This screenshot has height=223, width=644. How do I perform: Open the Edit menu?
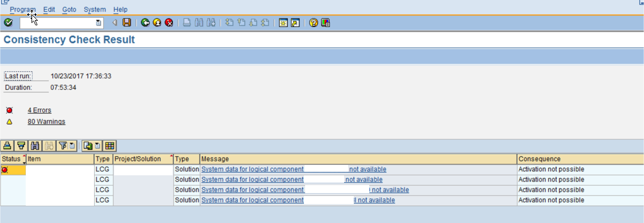point(49,9)
